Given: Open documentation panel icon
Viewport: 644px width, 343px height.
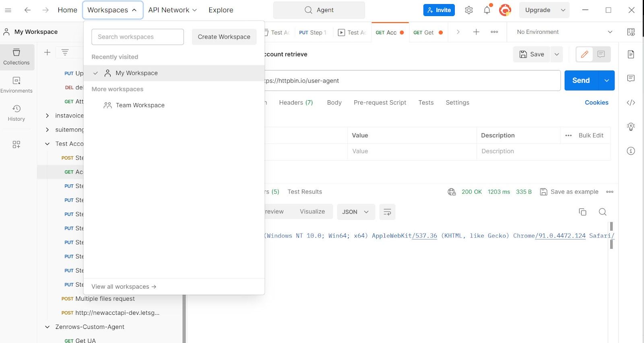Looking at the screenshot, I should (631, 54).
